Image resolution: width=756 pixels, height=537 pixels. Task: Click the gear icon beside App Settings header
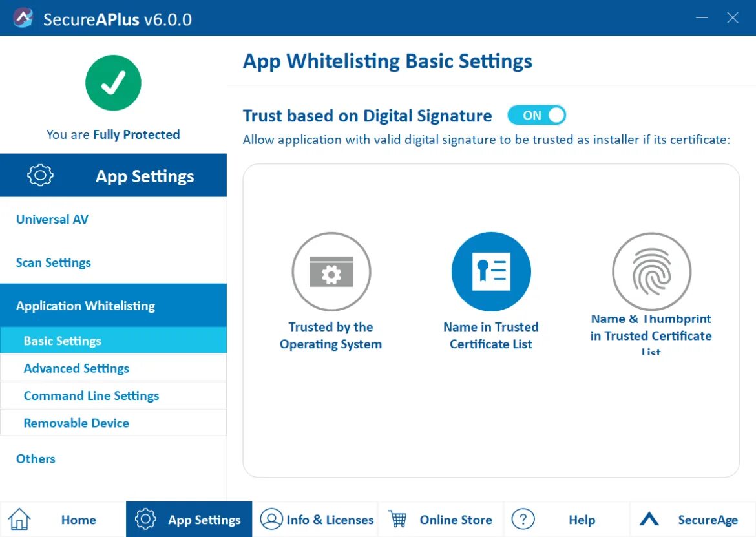click(40, 174)
